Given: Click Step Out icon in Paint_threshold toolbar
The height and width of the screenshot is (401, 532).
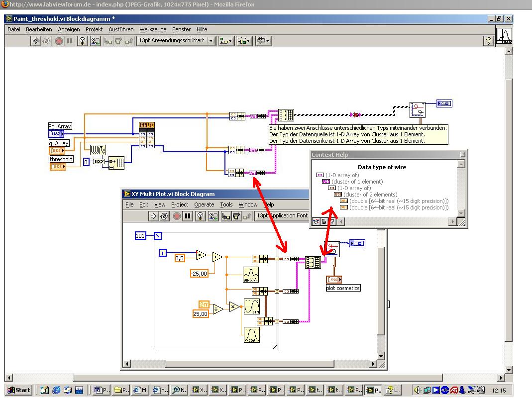Looking at the screenshot, I should coord(129,41).
